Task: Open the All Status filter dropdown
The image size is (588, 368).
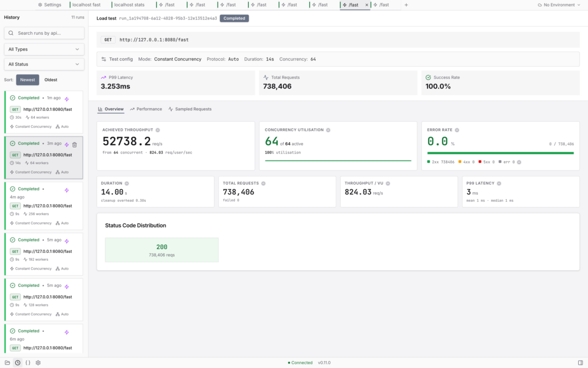Action: [x=44, y=64]
